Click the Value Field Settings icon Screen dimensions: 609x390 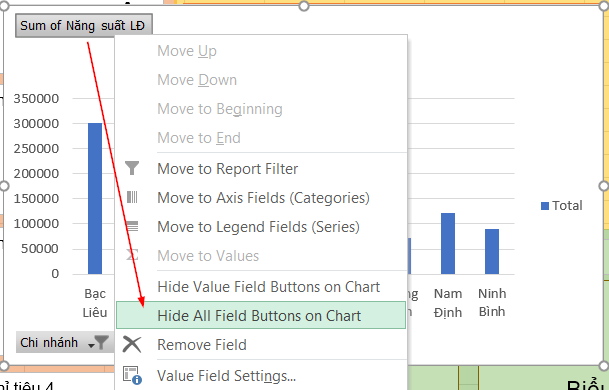click(x=132, y=375)
